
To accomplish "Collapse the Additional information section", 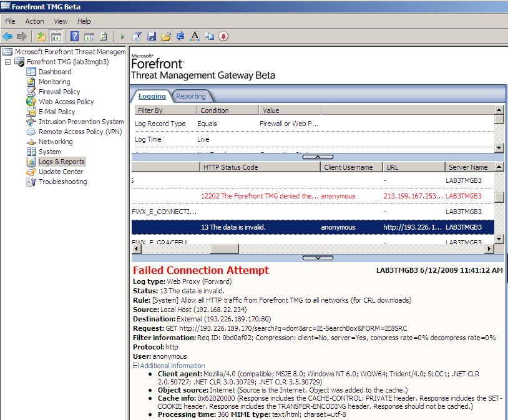I will pyautogui.click(x=136, y=366).
